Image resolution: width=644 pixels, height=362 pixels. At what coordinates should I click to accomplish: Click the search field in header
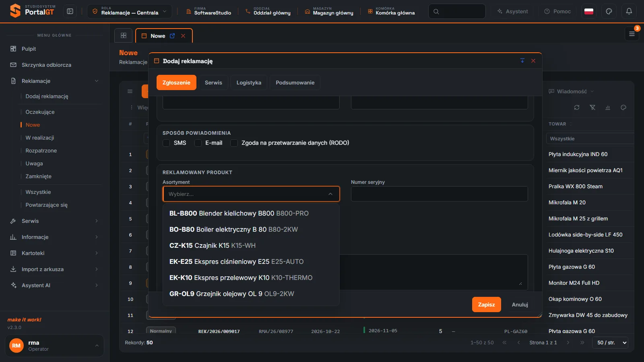457,11
